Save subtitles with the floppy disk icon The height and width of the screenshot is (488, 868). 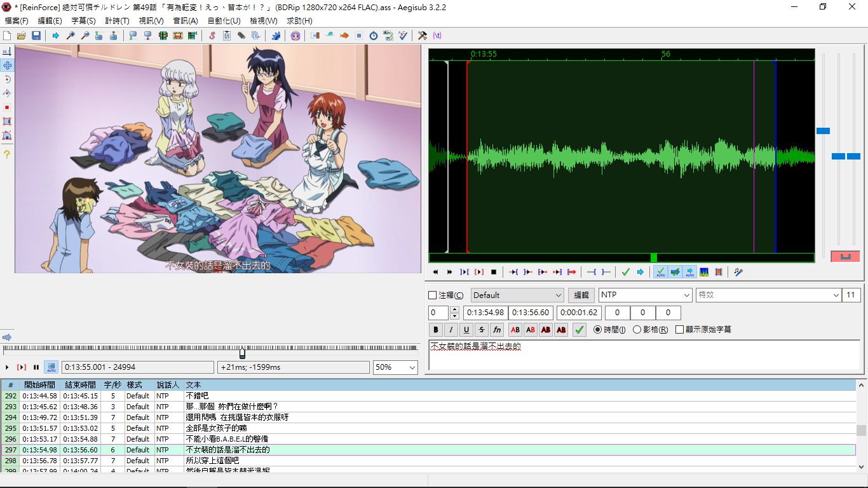(36, 36)
